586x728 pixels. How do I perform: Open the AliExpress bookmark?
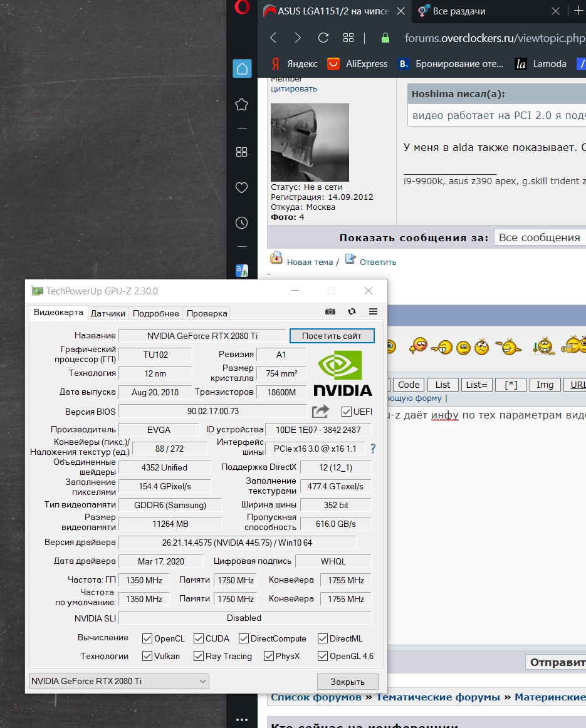(x=357, y=64)
